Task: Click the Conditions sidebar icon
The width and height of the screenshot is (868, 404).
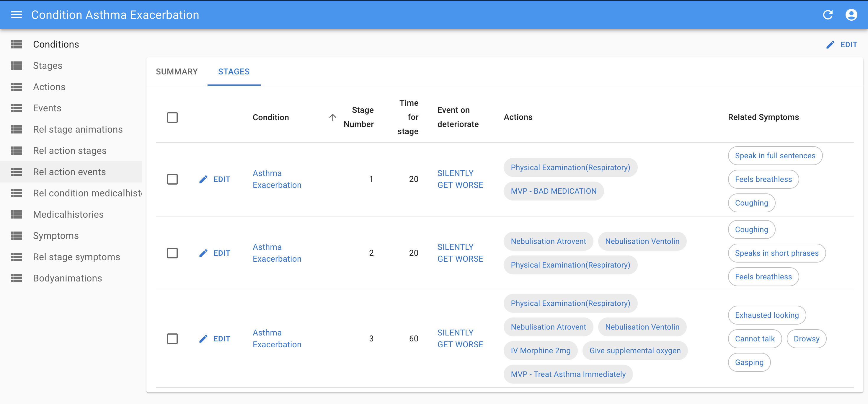Action: 17,44
